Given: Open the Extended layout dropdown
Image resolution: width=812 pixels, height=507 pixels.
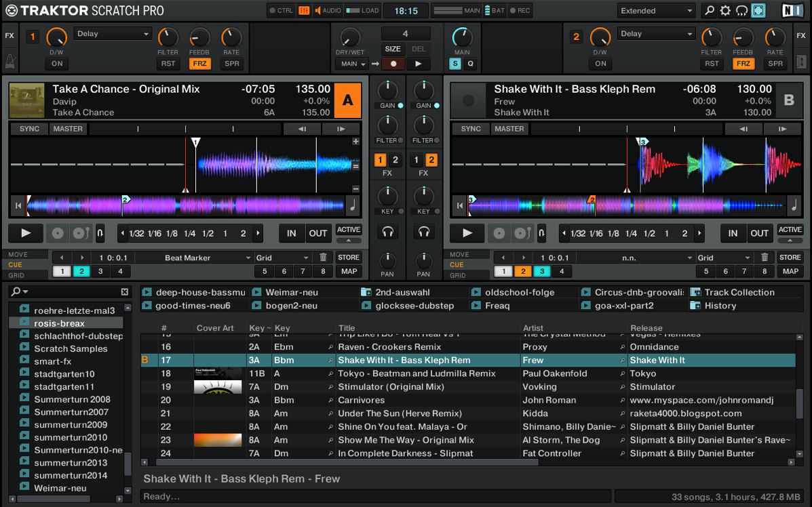Looking at the screenshot, I should (x=656, y=11).
